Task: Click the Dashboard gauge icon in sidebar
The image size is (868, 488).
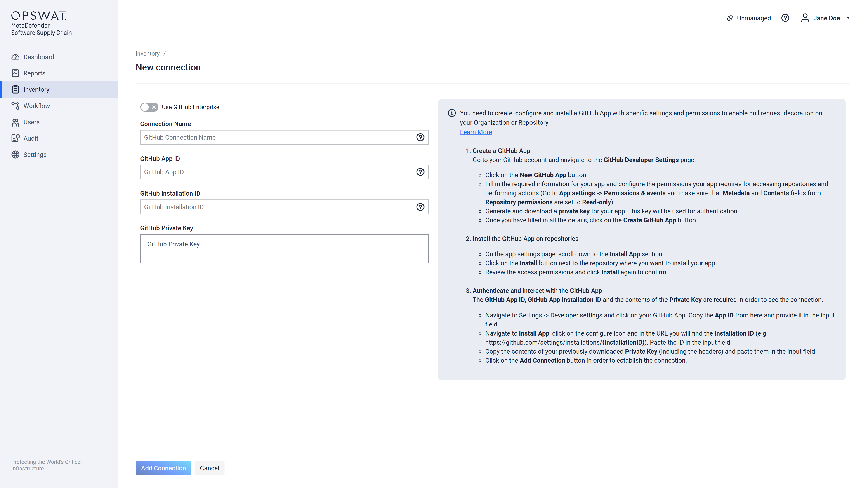Action: pyautogui.click(x=15, y=57)
